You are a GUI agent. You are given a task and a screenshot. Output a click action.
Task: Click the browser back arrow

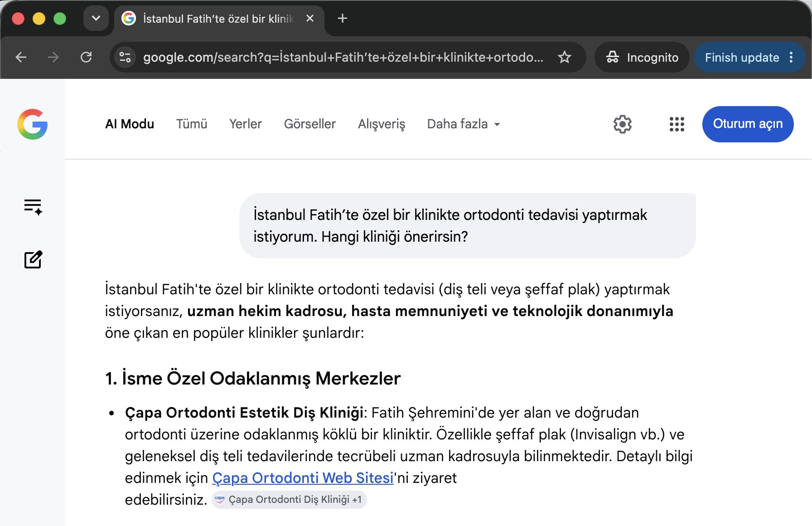[21, 57]
